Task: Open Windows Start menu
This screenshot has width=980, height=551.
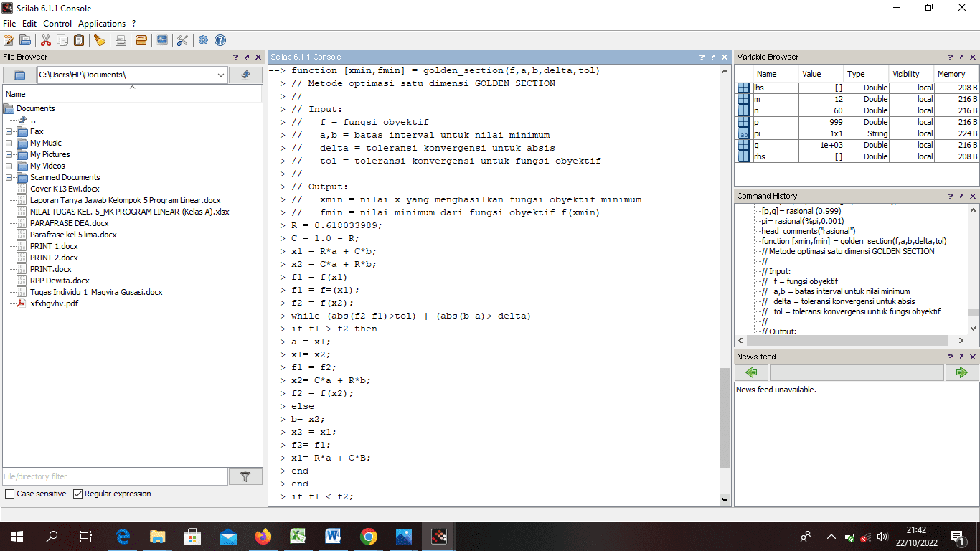Action: 17,536
